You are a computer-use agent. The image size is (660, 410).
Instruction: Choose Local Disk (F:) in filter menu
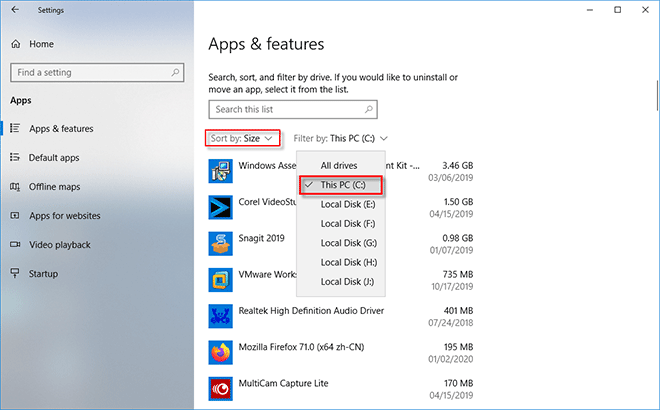[x=341, y=224]
